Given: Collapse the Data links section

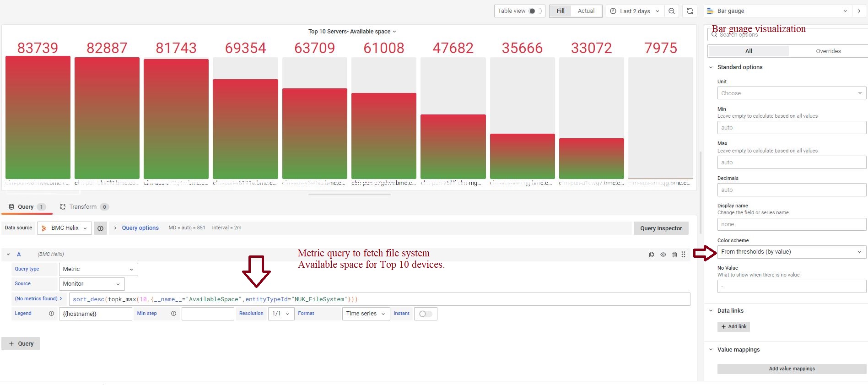Looking at the screenshot, I should pos(711,311).
